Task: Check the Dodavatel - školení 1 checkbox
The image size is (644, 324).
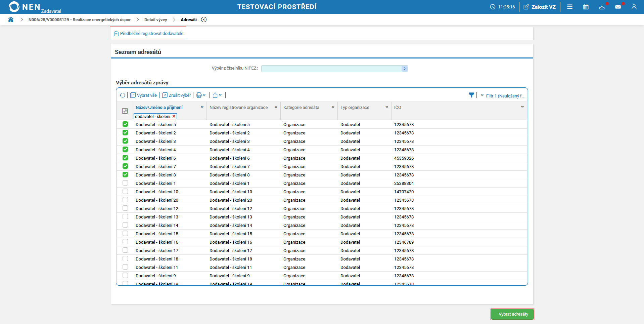Action: 125,183
